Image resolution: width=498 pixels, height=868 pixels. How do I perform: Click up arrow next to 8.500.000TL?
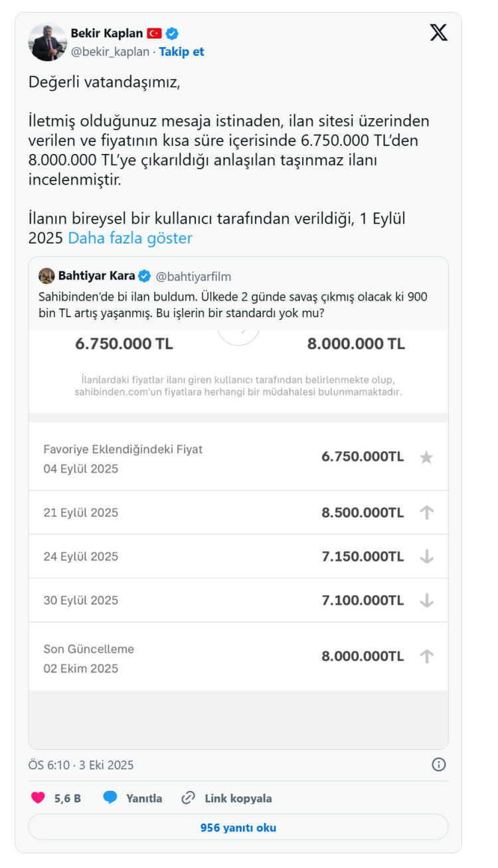point(426,512)
